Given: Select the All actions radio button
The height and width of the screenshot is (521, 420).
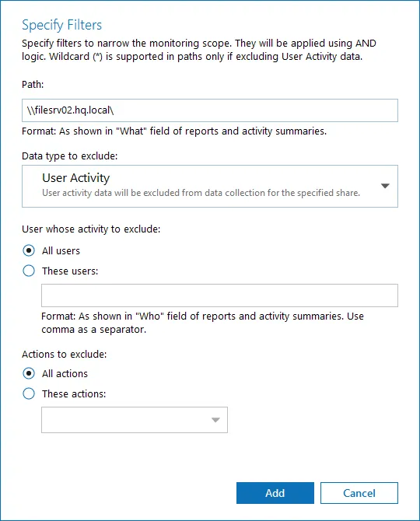Looking at the screenshot, I should pyautogui.click(x=29, y=373).
